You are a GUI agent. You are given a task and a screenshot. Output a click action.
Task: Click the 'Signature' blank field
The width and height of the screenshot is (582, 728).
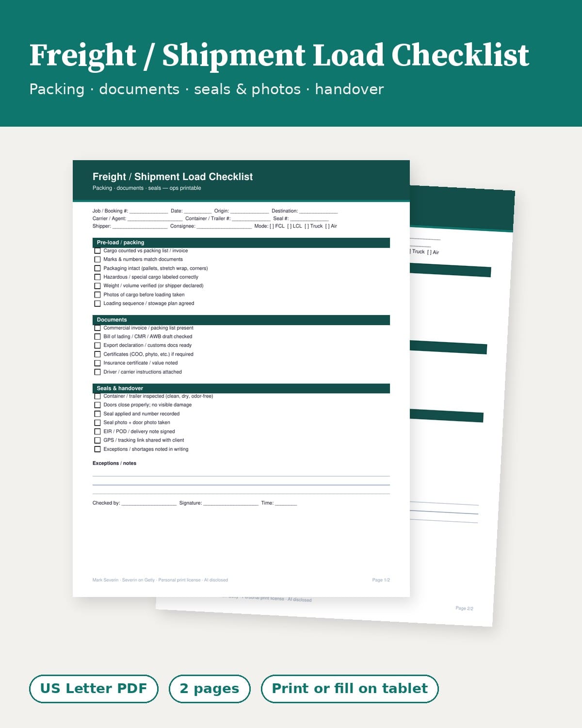coord(231,504)
